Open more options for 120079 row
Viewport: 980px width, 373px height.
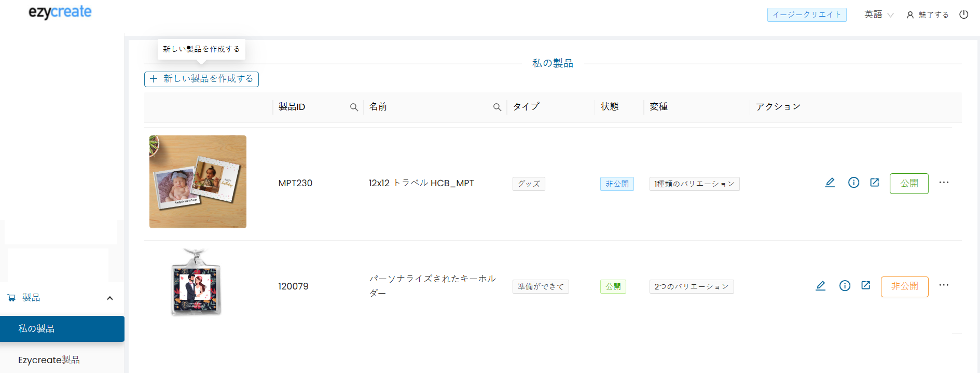tap(944, 285)
